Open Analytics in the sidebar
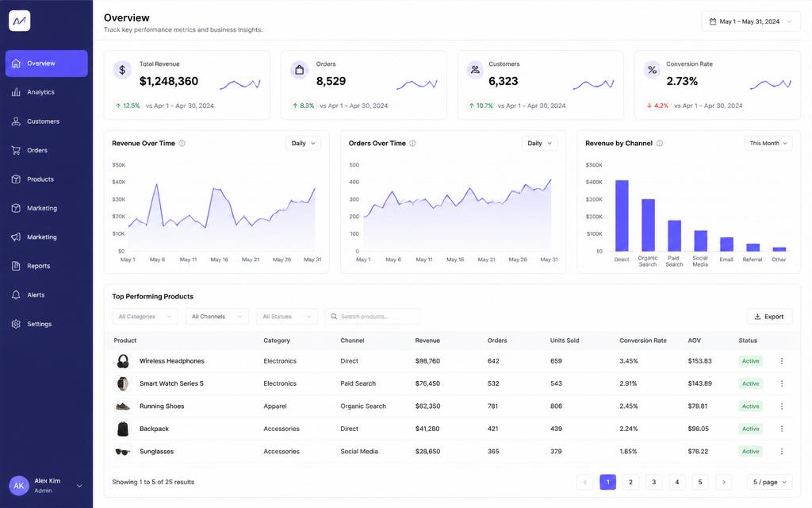Image resolution: width=812 pixels, height=508 pixels. click(x=47, y=92)
